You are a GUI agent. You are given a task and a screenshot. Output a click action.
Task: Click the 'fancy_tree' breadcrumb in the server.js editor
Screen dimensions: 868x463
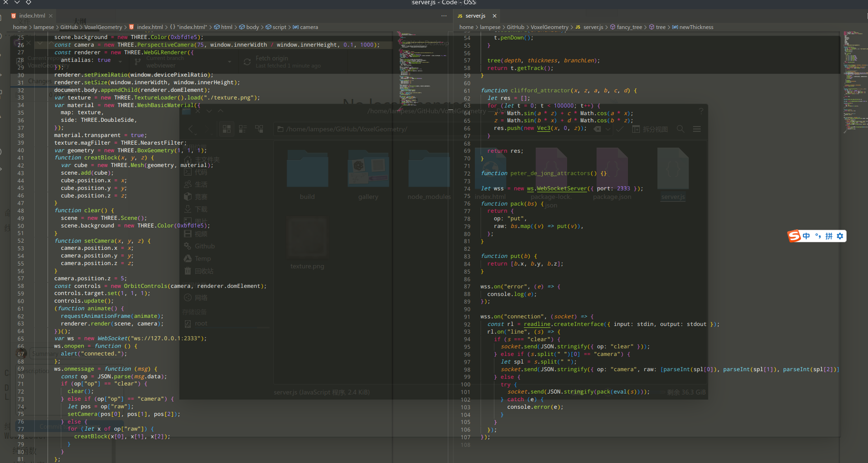[x=626, y=27]
